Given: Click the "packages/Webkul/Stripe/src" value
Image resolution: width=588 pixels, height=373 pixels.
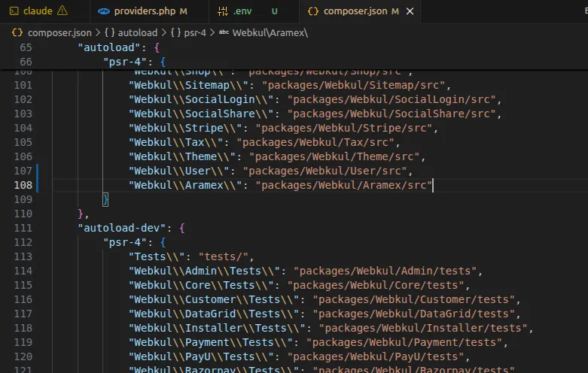Looking at the screenshot, I should (344, 128).
